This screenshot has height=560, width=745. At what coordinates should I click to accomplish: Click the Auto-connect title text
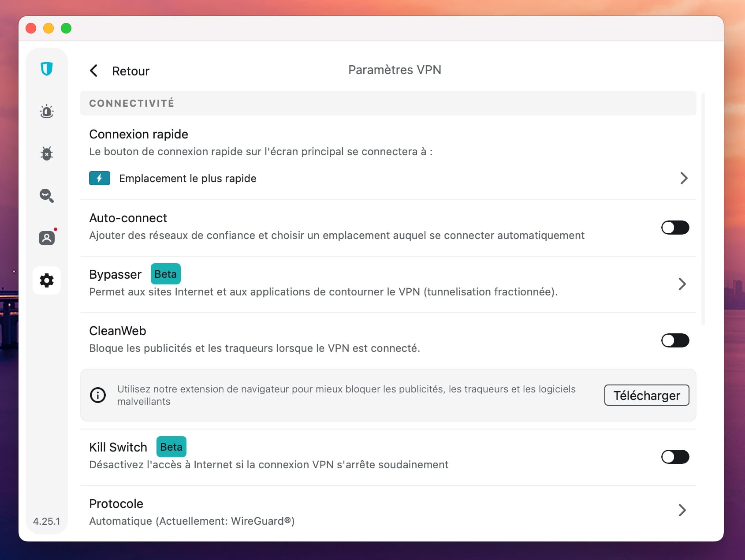pos(128,218)
